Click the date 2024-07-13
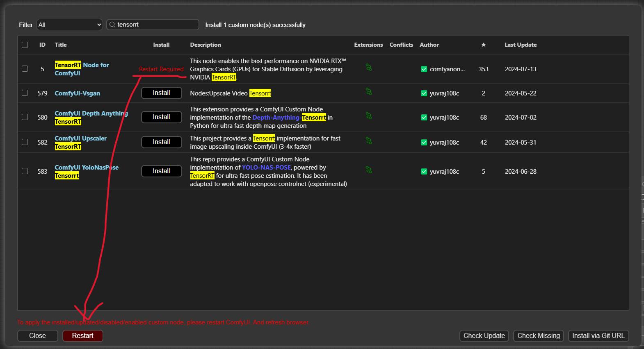Screen dimensions: 644x349 point(521,69)
